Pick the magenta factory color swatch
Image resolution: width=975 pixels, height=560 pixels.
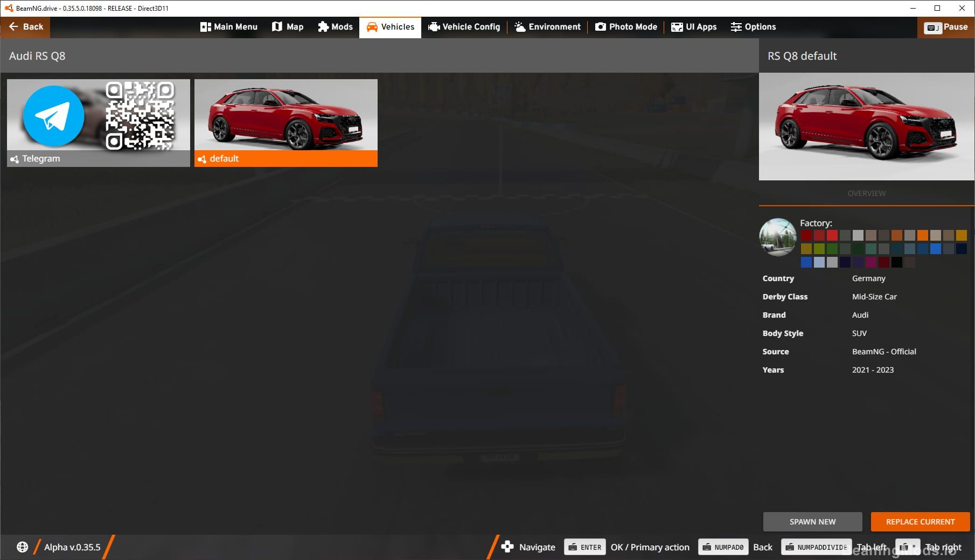[871, 262]
